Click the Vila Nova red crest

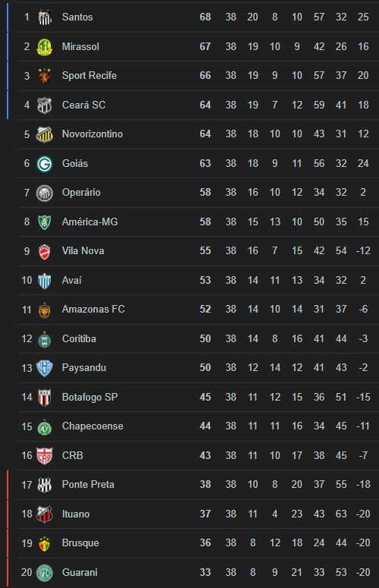[45, 251]
